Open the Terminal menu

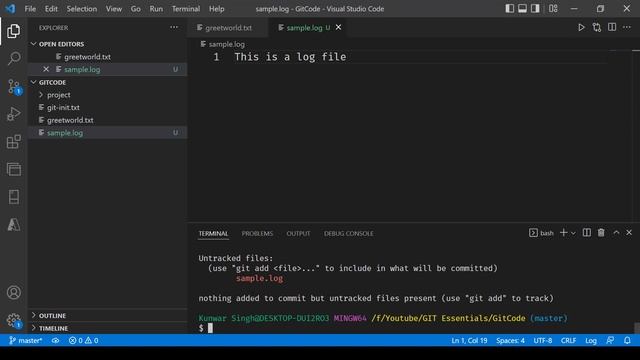click(186, 9)
